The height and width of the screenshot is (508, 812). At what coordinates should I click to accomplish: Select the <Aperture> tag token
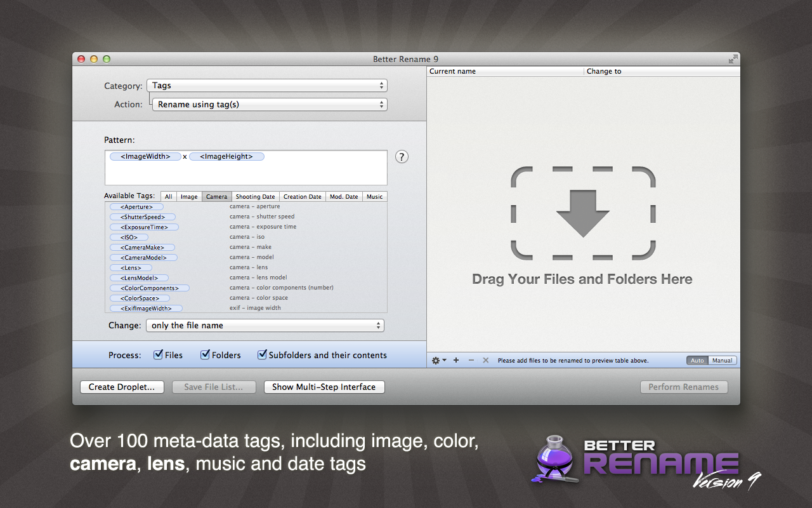[136, 207]
